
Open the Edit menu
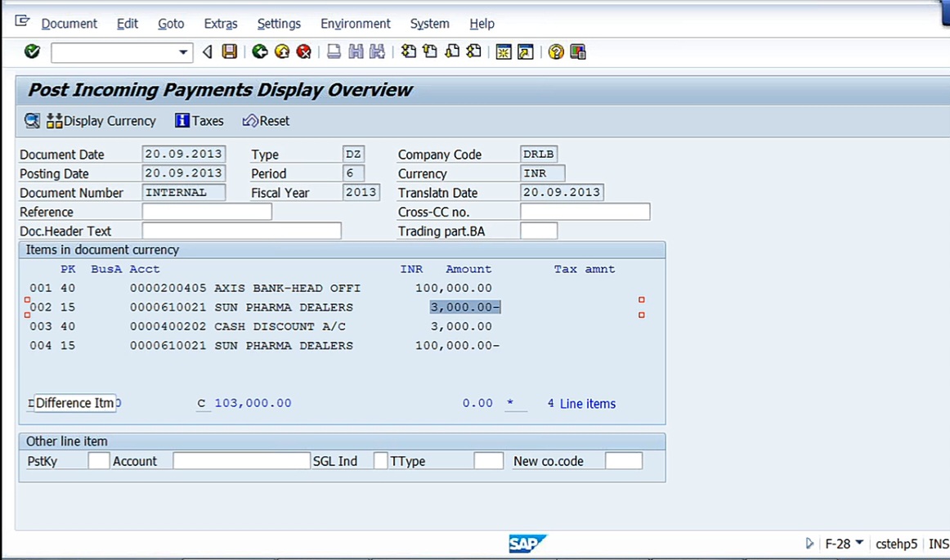point(128,24)
